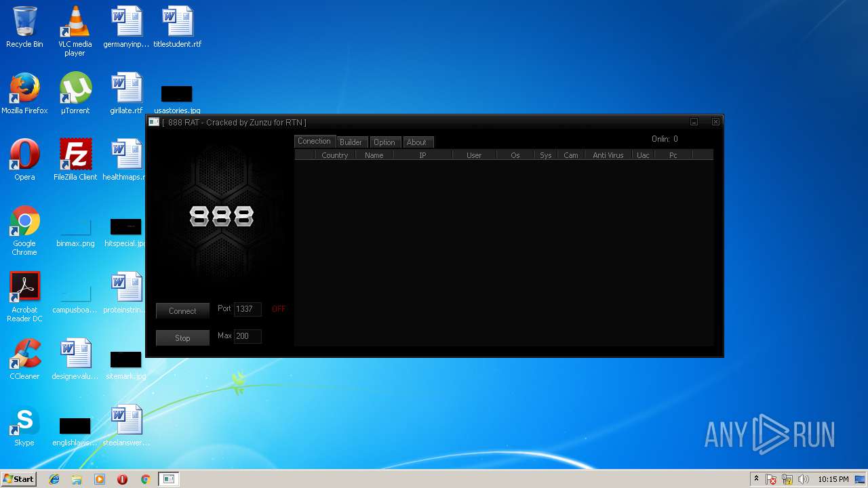
Task: Select englishlaws file on desktop
Action: [x=75, y=432]
